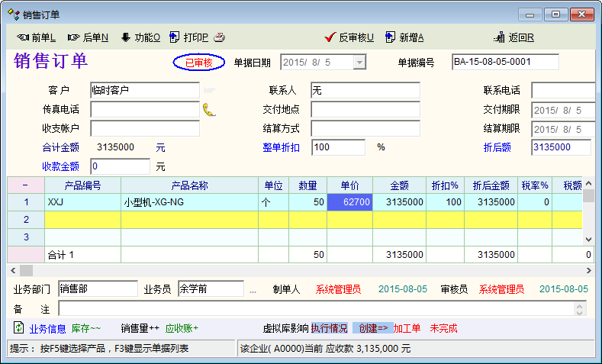The width and height of the screenshot is (602, 364).
Task: Click the 加工单 link
Action: click(x=407, y=328)
